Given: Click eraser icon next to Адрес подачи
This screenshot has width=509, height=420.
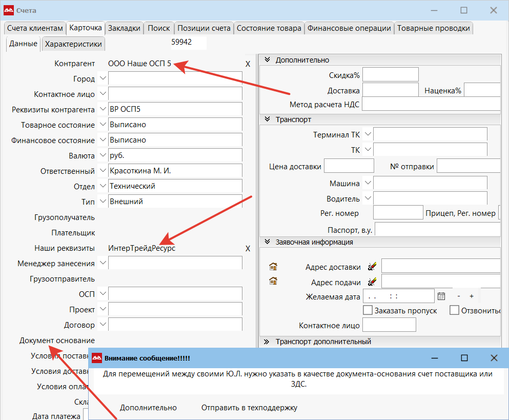Looking at the screenshot, I should [372, 282].
